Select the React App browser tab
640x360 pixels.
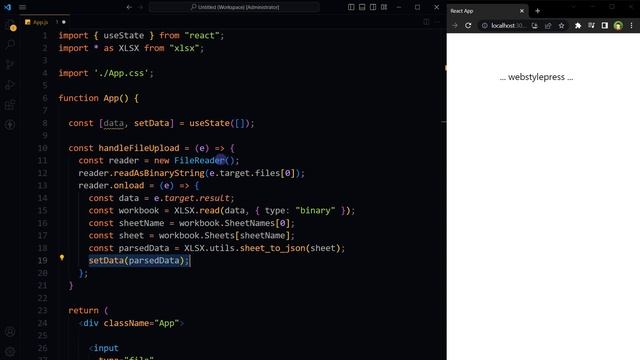pyautogui.click(x=486, y=11)
